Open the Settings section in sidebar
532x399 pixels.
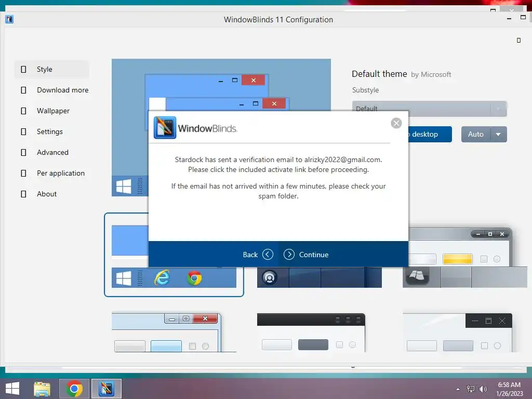(x=51, y=131)
